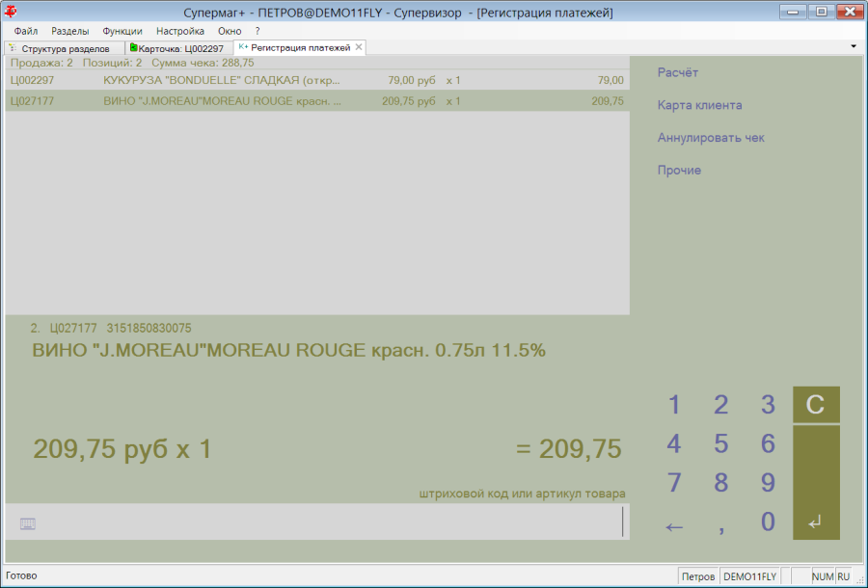Viewport: 868px width, 588px height.
Task: Tap digit 5 on the keypad
Action: coord(720,443)
